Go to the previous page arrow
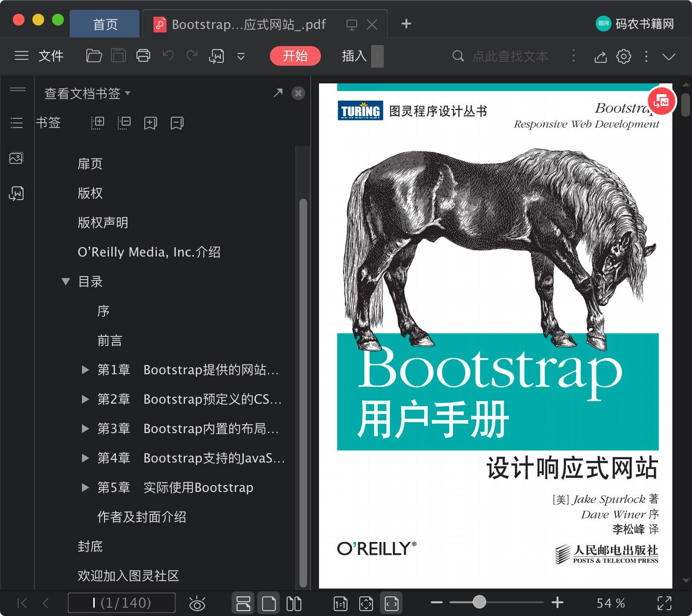Viewport: 692px width, 616px height. click(46, 603)
